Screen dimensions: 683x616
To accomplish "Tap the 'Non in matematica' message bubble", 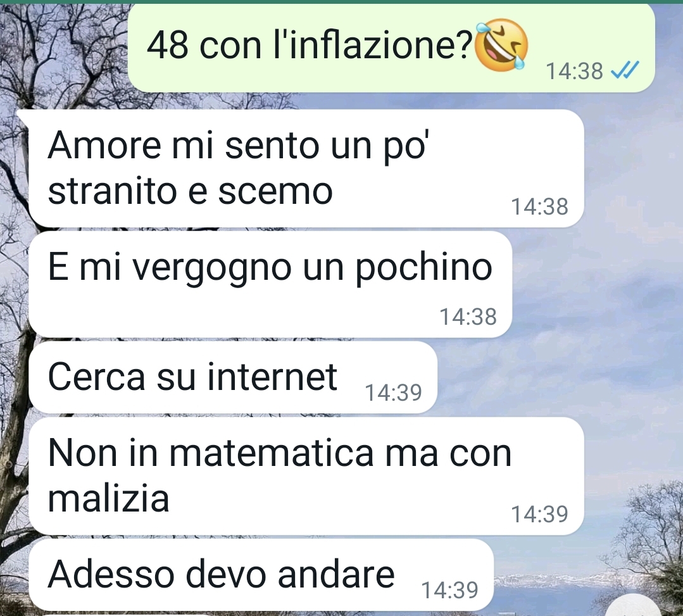I will click(306, 475).
